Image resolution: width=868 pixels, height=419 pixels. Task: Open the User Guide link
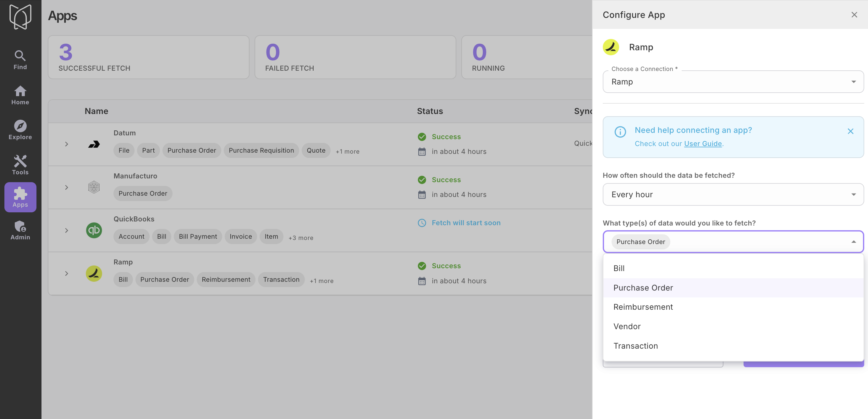[x=703, y=144]
